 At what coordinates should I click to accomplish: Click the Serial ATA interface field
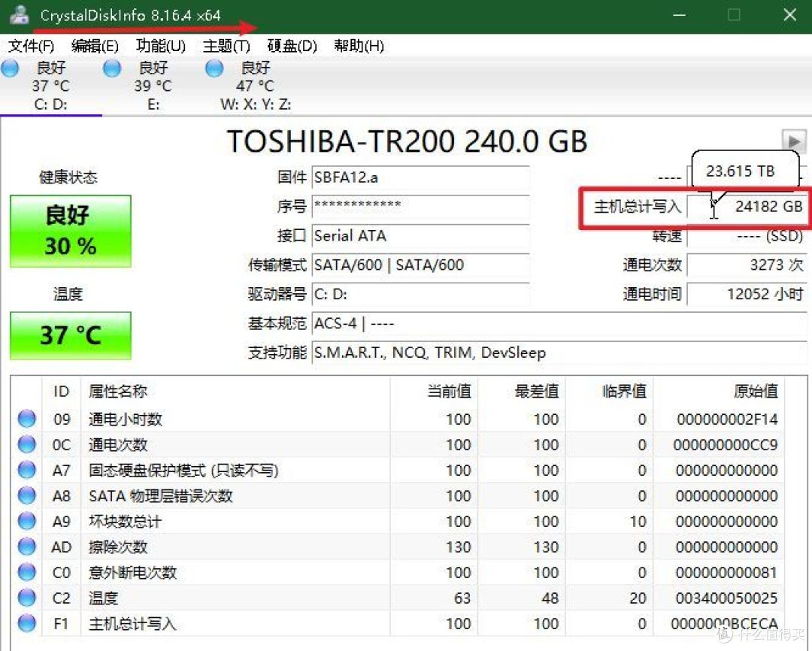420,235
